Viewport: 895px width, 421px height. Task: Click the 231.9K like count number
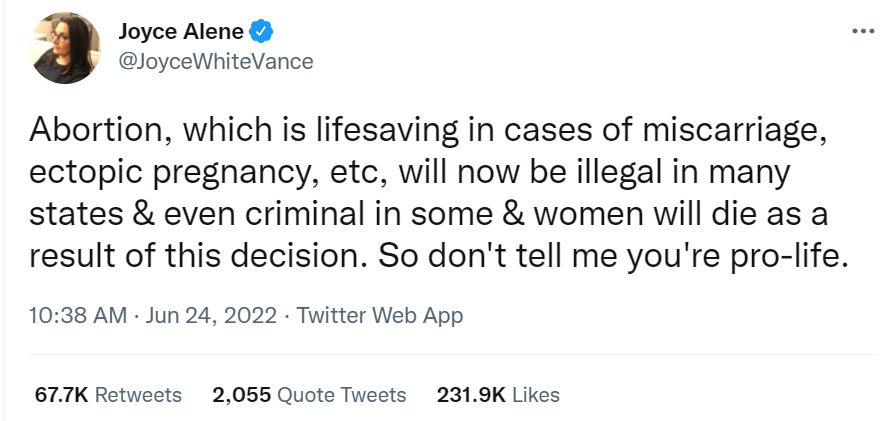tap(472, 394)
